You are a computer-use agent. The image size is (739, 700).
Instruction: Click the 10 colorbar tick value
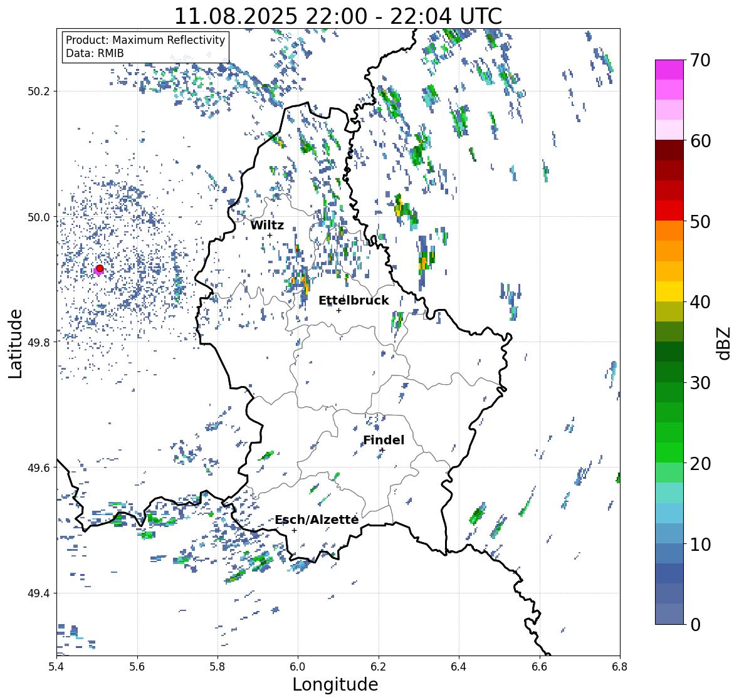coord(700,544)
